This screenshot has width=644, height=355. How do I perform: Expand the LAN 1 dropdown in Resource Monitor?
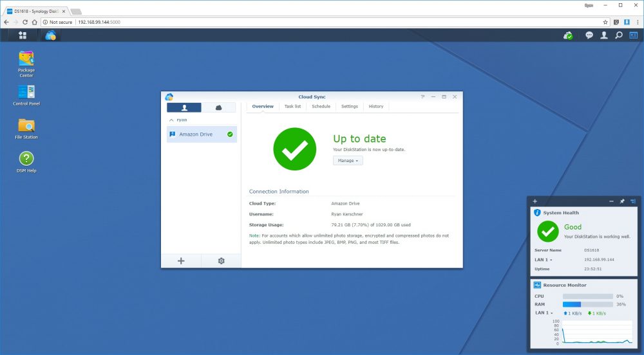point(544,313)
